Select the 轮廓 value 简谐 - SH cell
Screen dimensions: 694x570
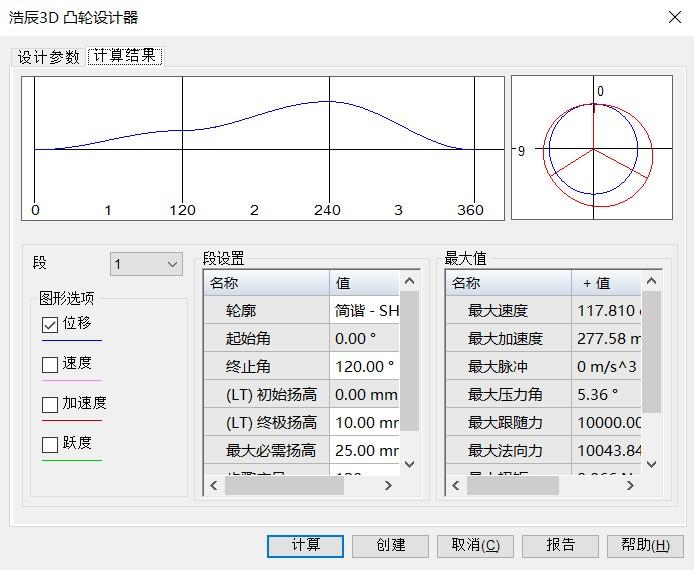(x=364, y=310)
